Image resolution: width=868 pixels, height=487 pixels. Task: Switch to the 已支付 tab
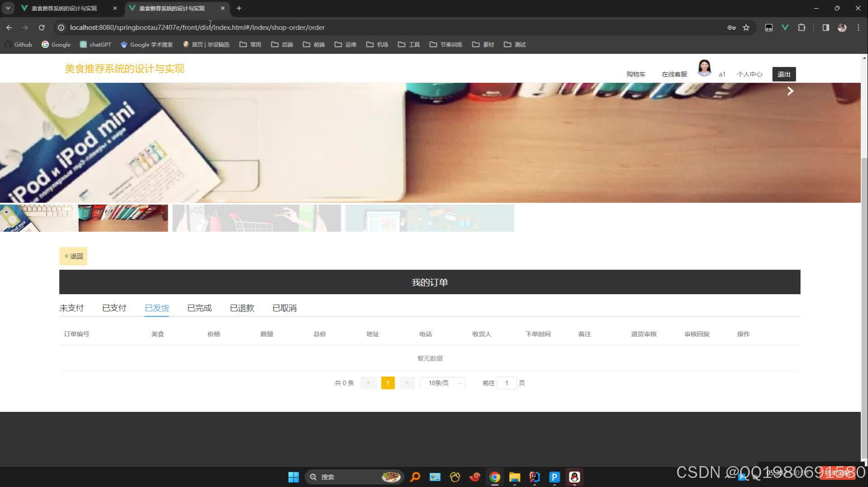(x=114, y=308)
